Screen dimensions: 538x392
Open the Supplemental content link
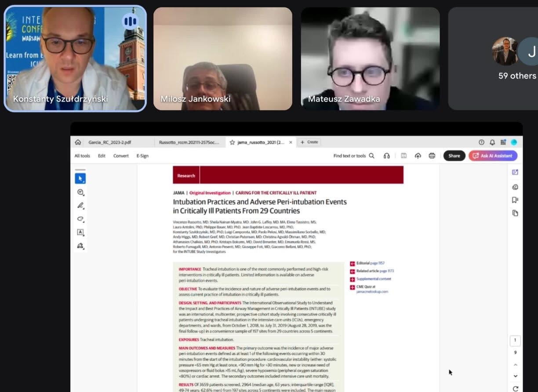(x=373, y=279)
